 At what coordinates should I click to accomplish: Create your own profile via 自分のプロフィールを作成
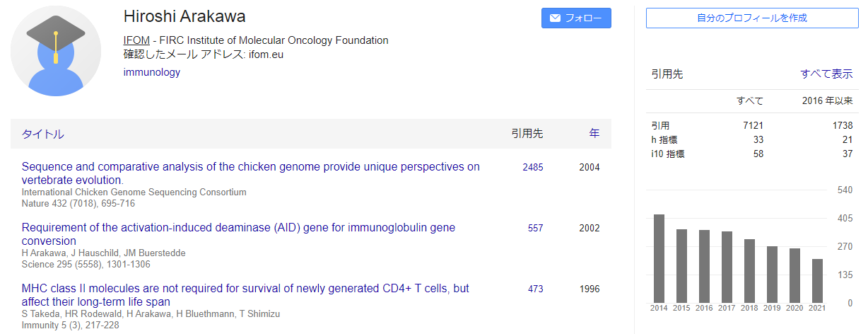tap(751, 18)
